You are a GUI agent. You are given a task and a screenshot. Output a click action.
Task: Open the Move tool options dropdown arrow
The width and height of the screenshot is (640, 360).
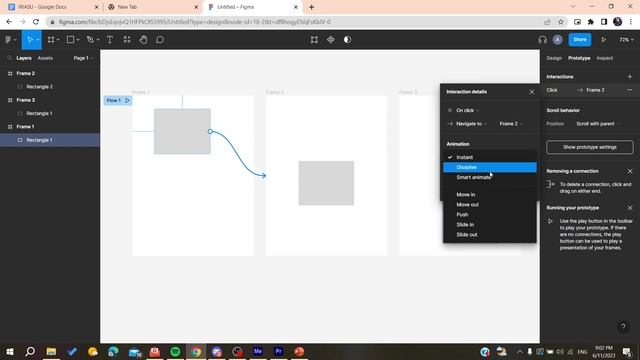tap(37, 40)
